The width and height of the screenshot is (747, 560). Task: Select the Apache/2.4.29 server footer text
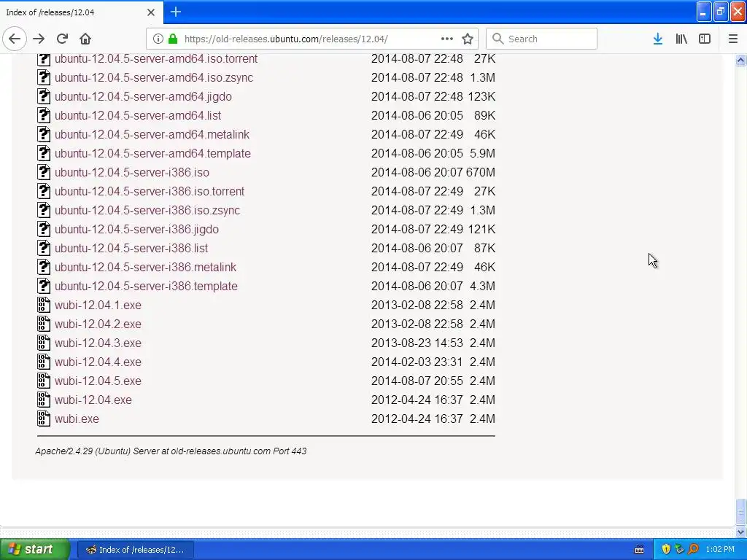pyautogui.click(x=171, y=451)
